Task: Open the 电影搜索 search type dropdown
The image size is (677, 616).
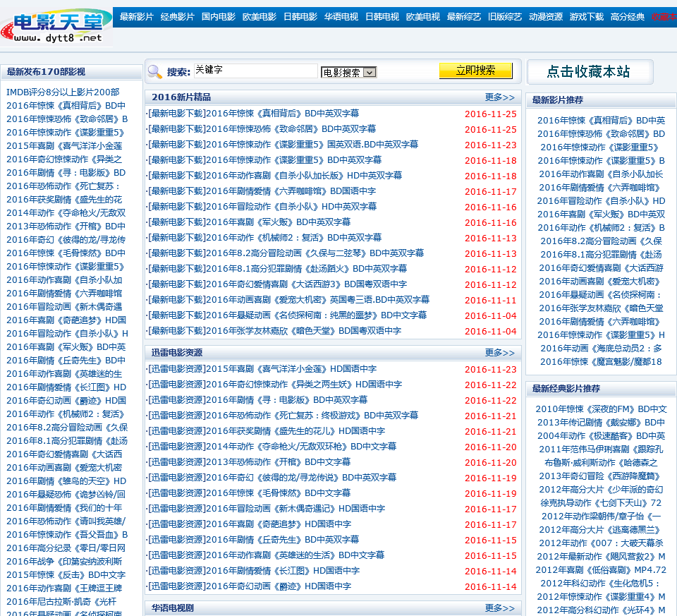Action: 348,72
